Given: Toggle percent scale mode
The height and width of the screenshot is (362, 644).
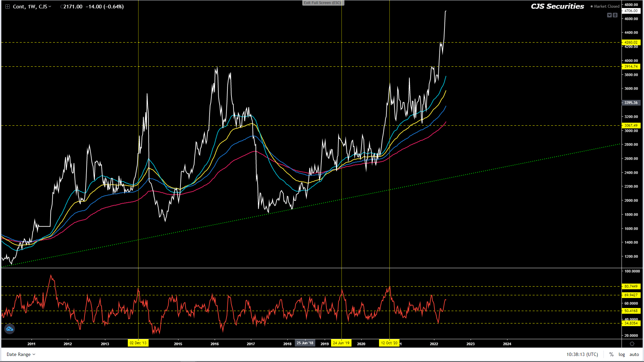Looking at the screenshot, I should 611,354.
